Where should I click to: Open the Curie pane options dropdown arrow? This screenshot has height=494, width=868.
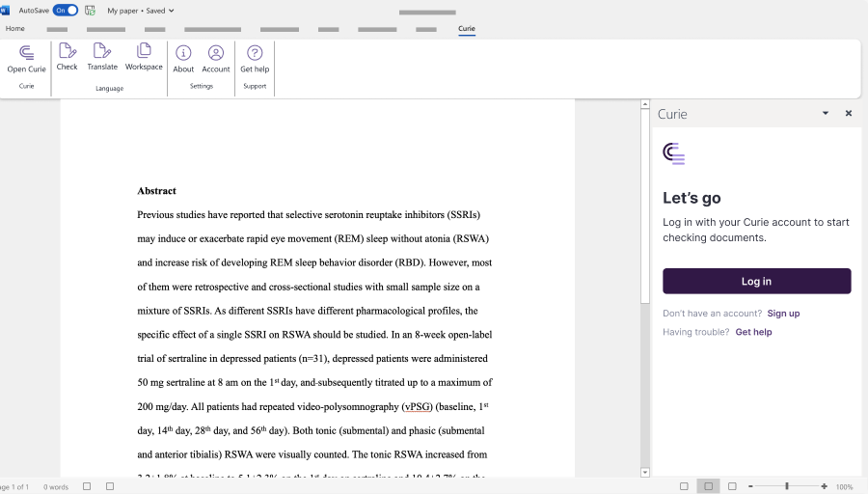coord(826,113)
